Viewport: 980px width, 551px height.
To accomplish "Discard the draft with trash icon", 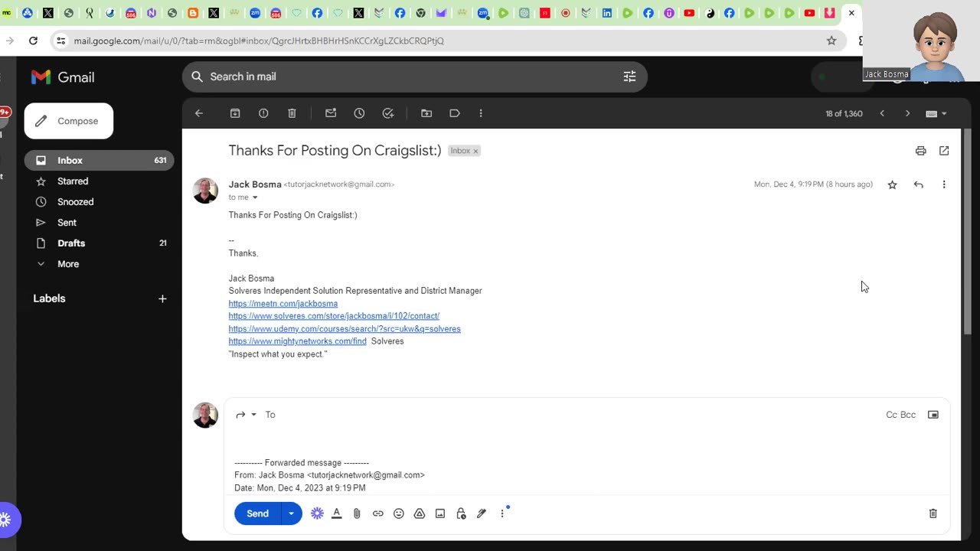I will tap(933, 514).
